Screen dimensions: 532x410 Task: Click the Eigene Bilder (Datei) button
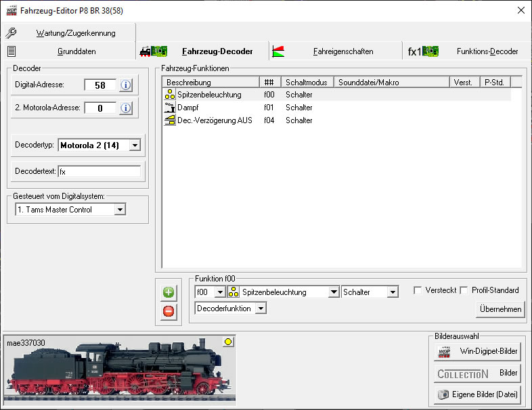pyautogui.click(x=478, y=394)
